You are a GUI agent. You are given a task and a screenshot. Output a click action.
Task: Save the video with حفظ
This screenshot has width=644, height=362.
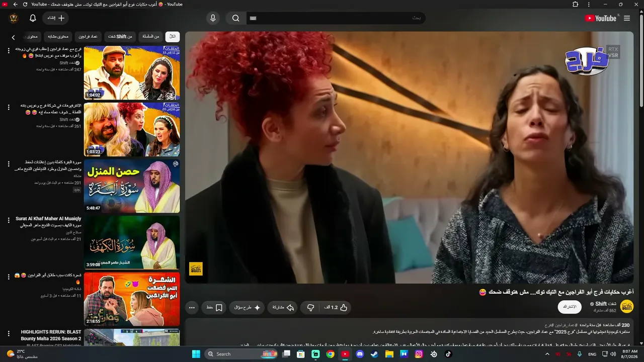click(x=214, y=307)
